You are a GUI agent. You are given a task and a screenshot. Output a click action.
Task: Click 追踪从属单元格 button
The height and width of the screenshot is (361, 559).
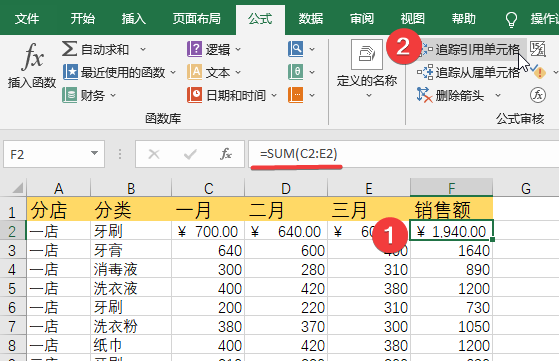point(468,72)
